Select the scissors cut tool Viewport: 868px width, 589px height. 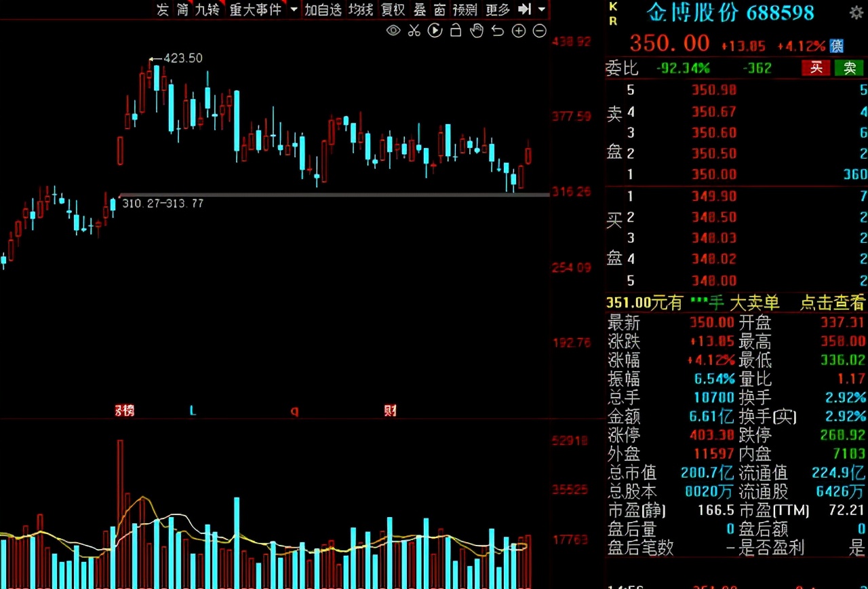(414, 31)
